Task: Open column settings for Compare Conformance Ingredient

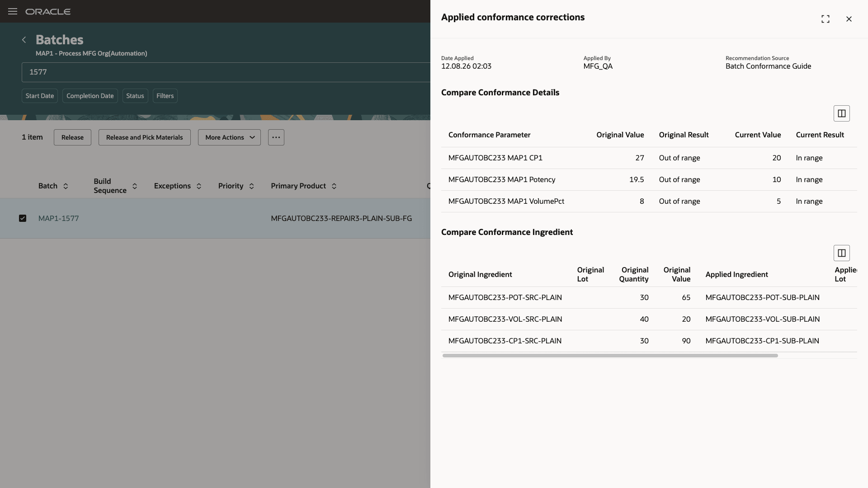Action: [x=841, y=253]
